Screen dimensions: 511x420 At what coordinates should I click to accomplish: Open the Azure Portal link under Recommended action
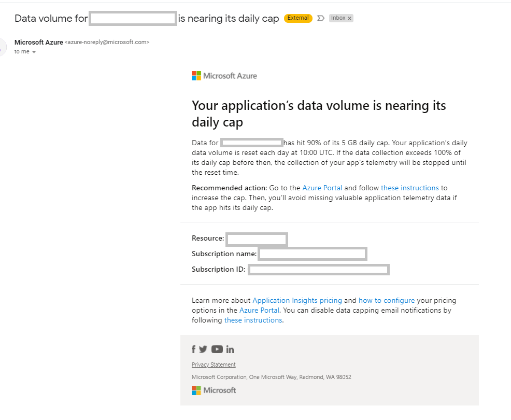tap(322, 188)
